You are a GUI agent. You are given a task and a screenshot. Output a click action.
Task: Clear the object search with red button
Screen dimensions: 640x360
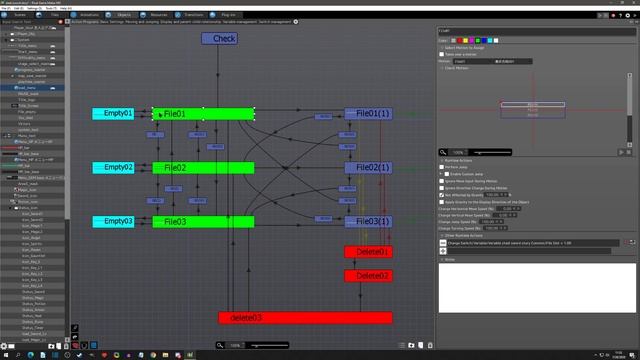60,22
